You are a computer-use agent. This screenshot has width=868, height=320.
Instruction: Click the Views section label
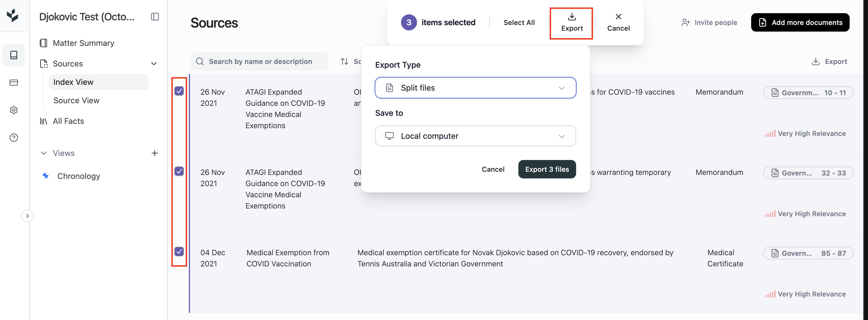pos(63,153)
